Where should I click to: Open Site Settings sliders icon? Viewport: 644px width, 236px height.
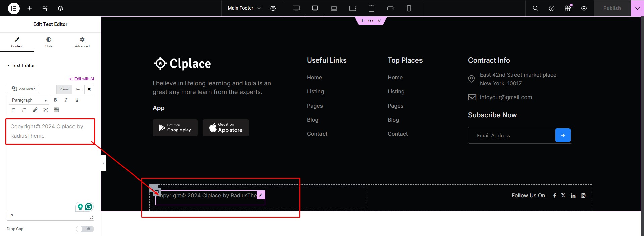[x=45, y=8]
